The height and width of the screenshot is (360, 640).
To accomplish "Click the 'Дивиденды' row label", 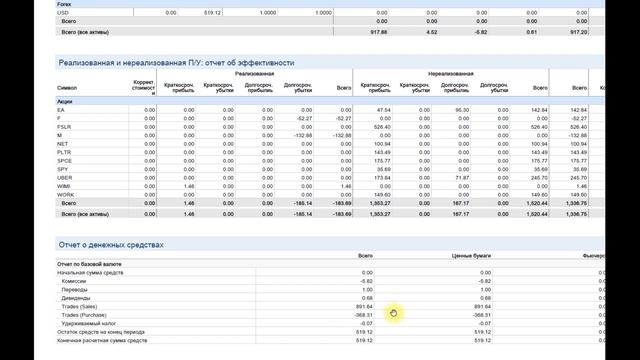I will (76, 298).
